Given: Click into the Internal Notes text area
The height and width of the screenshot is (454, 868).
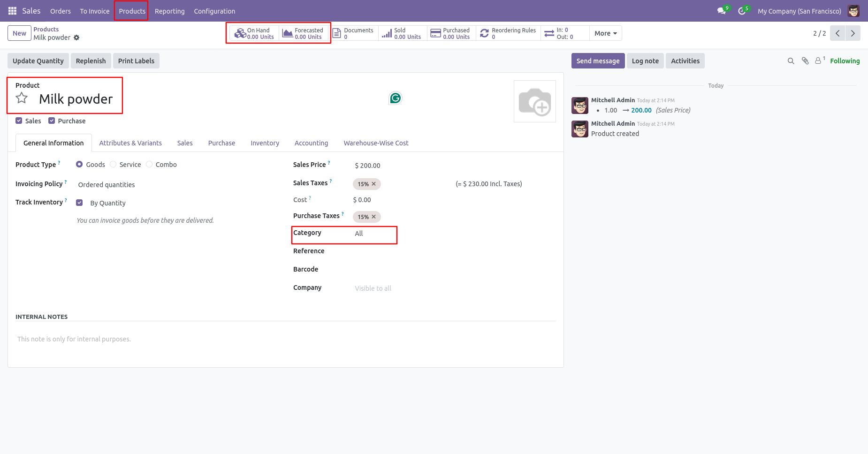Looking at the screenshot, I should (285, 339).
